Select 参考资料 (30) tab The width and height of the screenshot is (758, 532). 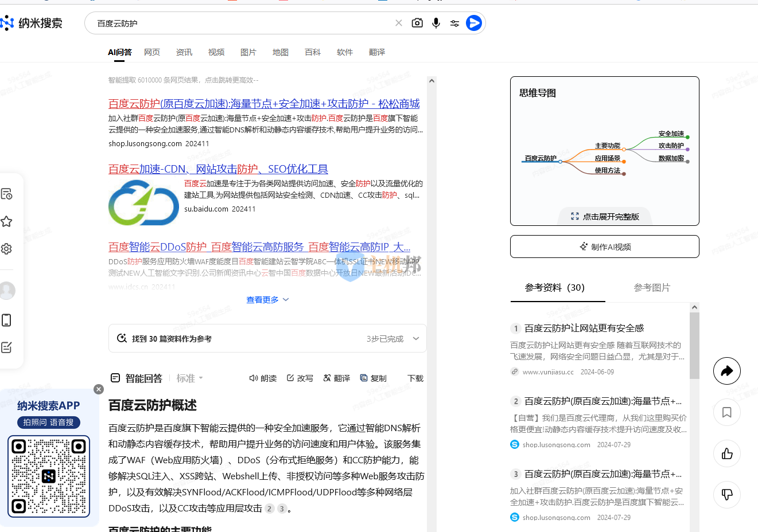pyautogui.click(x=555, y=288)
